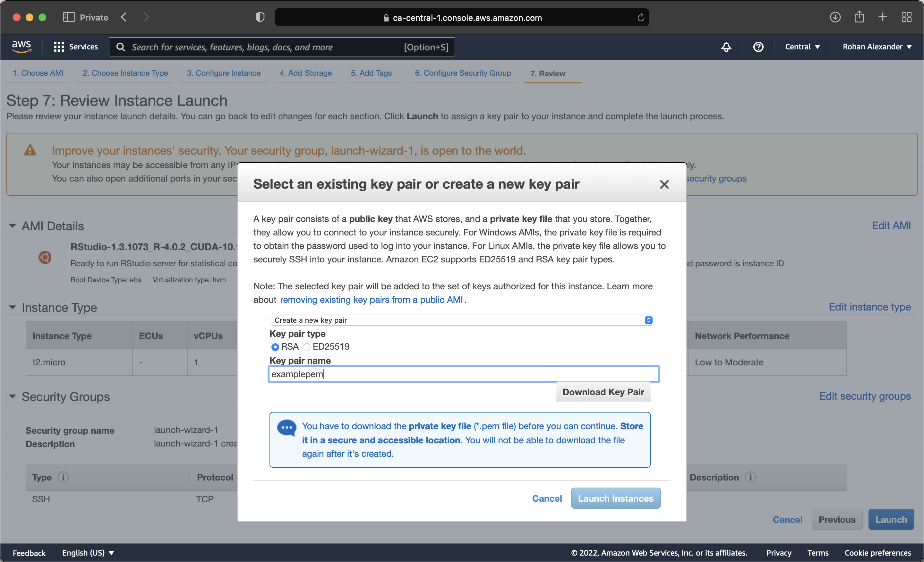Image resolution: width=924 pixels, height=562 pixels.
Task: Expand the Rohan Alexander account menu
Action: click(877, 47)
